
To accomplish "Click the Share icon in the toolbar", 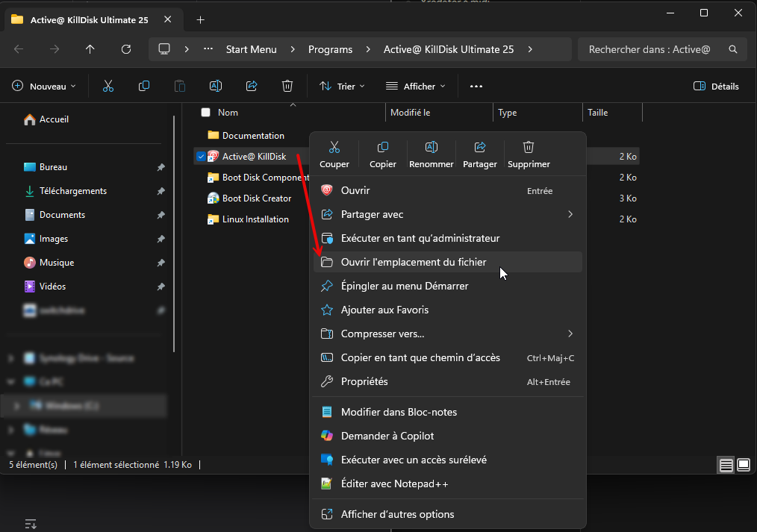I will (252, 87).
